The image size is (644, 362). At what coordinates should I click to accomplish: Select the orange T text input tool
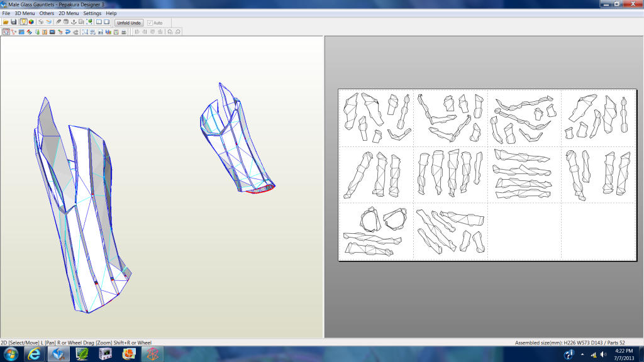tap(45, 31)
